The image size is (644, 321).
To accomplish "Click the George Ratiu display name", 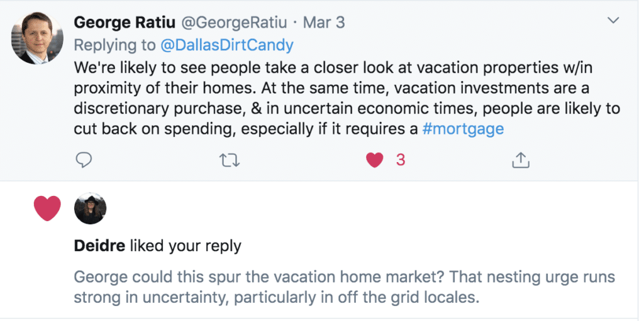I will pyautogui.click(x=125, y=23).
